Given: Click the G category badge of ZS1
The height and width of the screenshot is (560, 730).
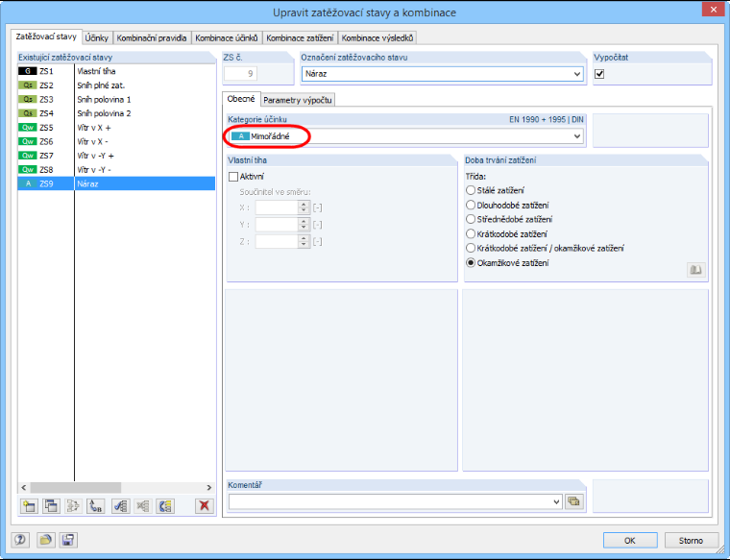Looking at the screenshot, I should tap(28, 71).
